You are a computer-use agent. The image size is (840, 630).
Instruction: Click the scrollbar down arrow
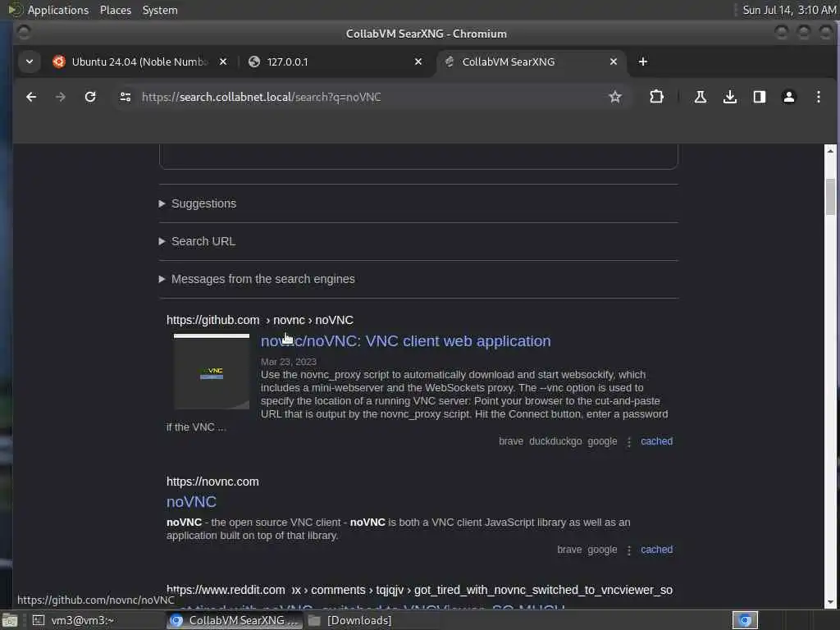click(x=830, y=603)
